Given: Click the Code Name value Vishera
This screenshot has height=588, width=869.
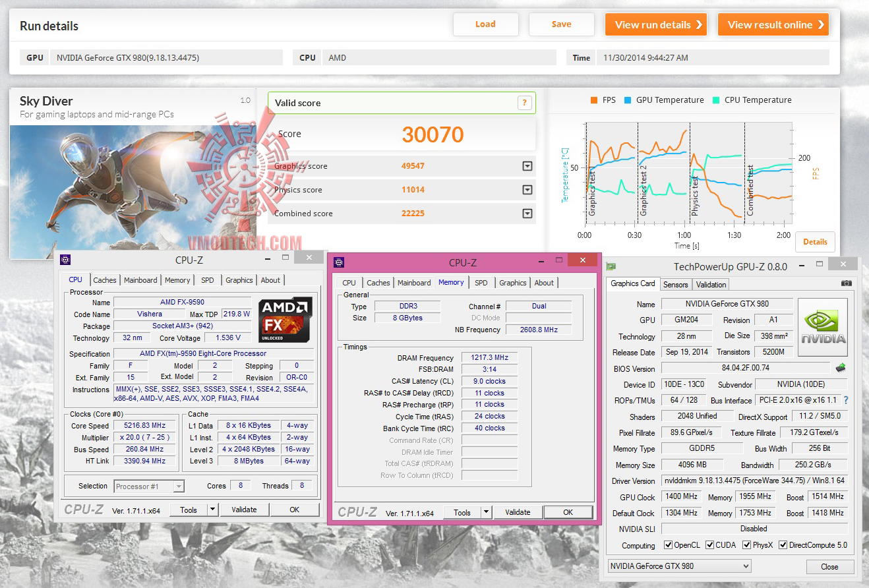Looking at the screenshot, I should tap(150, 314).
